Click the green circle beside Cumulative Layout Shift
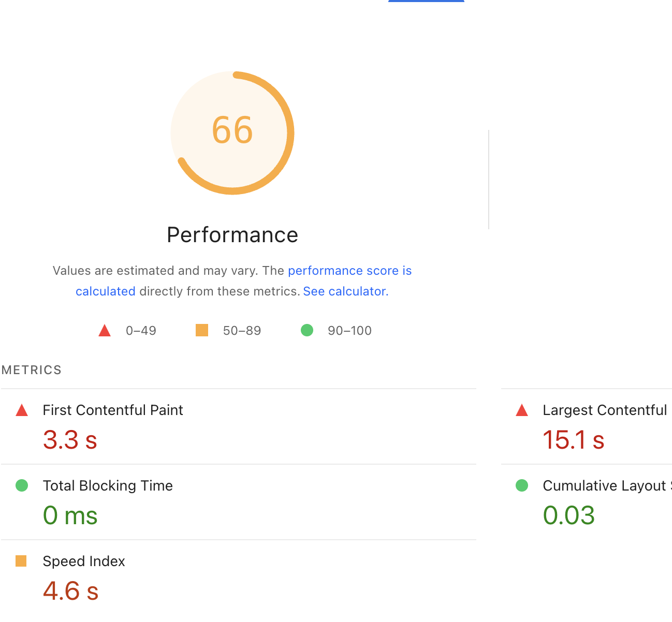Screen dimensions: 672x622 point(522,485)
